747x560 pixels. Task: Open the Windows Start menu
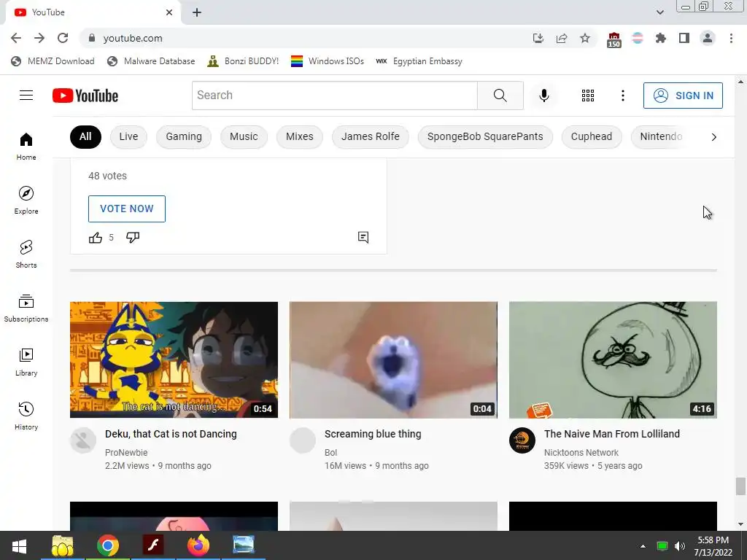(x=19, y=545)
